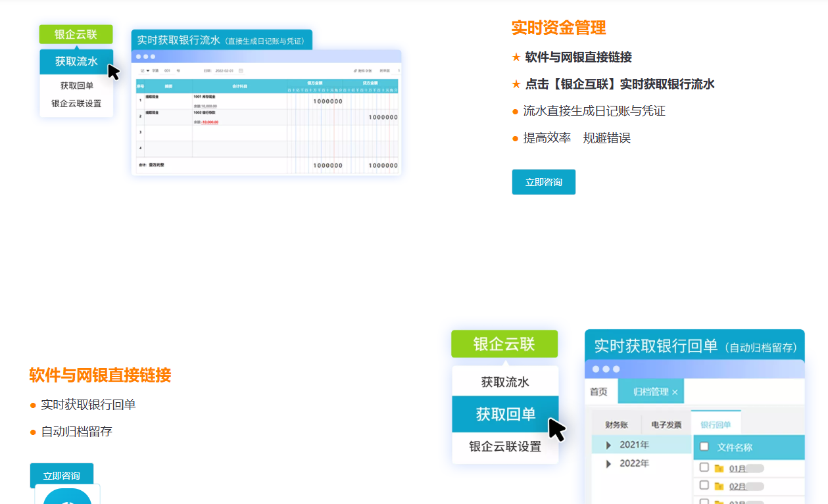Open the 02月 folder link

coord(738,486)
